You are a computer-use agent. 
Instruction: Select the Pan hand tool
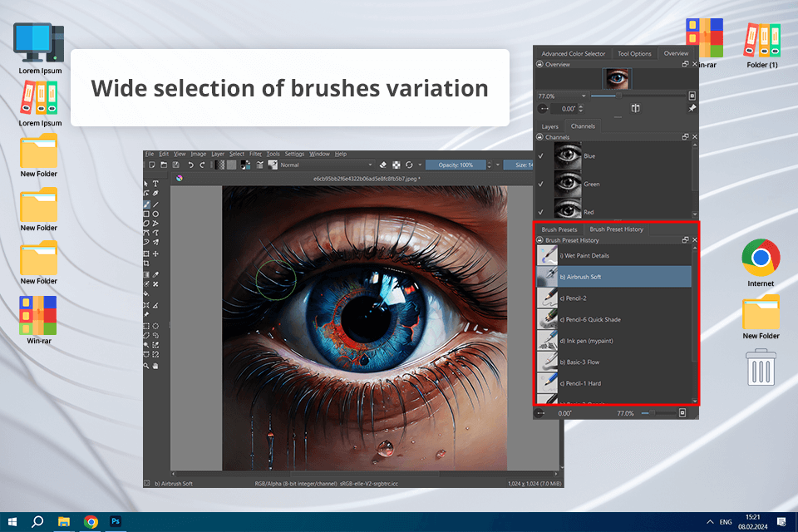click(155, 366)
